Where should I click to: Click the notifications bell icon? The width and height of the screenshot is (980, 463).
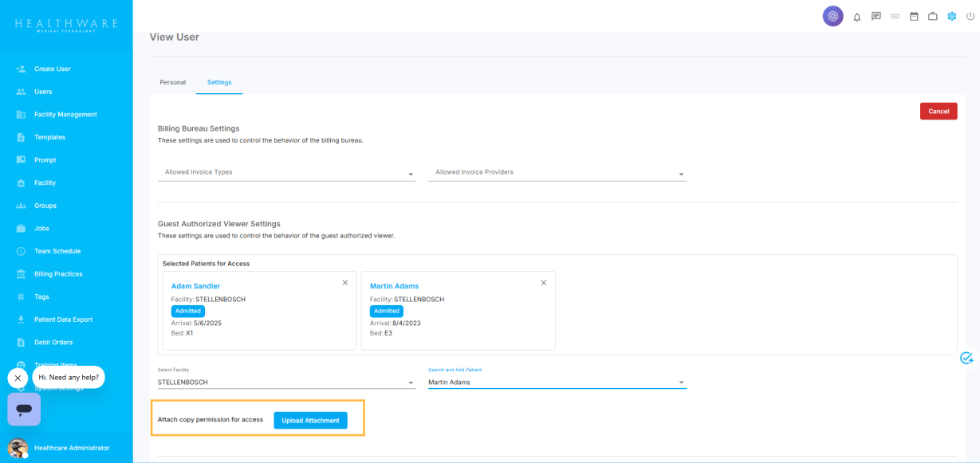point(857,17)
